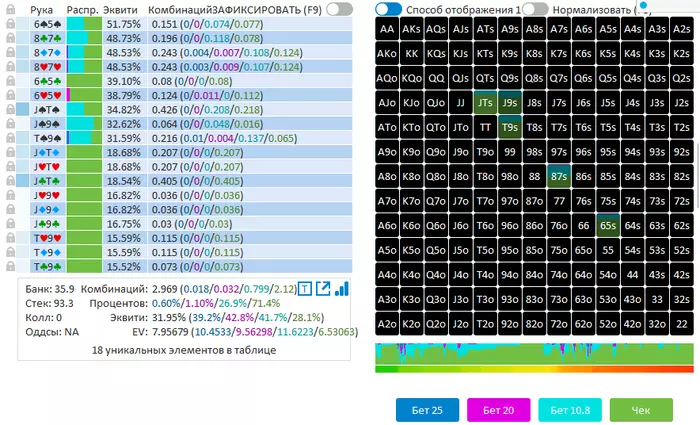Click the Бет 20 button

pos(499,410)
